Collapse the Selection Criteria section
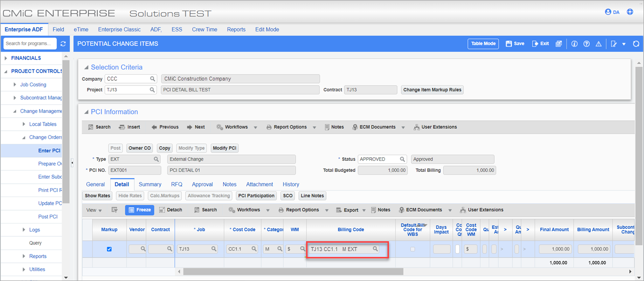Image resolution: width=644 pixels, height=281 pixels. [86, 67]
